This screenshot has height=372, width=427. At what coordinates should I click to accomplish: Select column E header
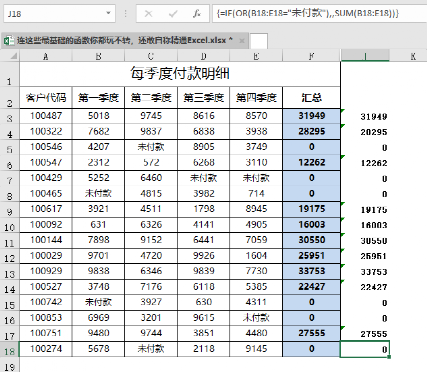pos(256,56)
